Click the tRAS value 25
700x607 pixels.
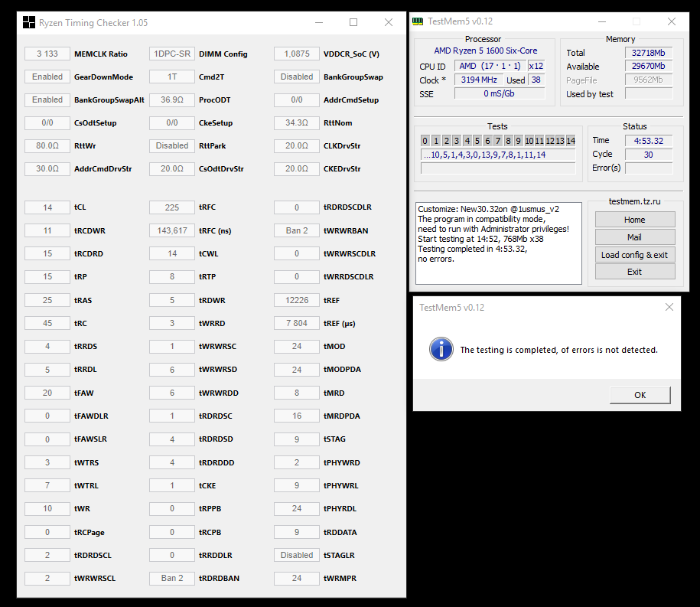point(47,300)
